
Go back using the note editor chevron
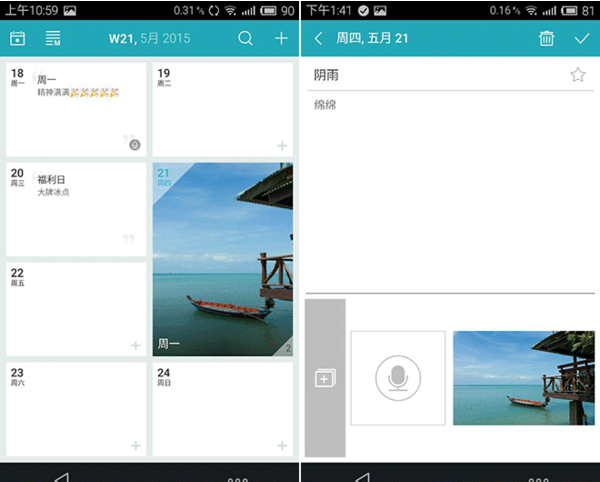(318, 39)
